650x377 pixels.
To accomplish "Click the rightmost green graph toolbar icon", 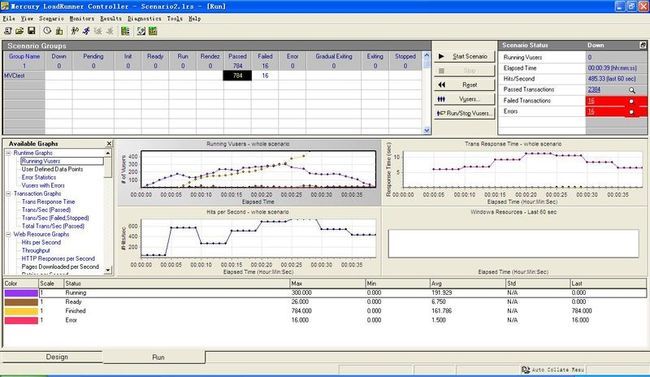I will pos(153,31).
